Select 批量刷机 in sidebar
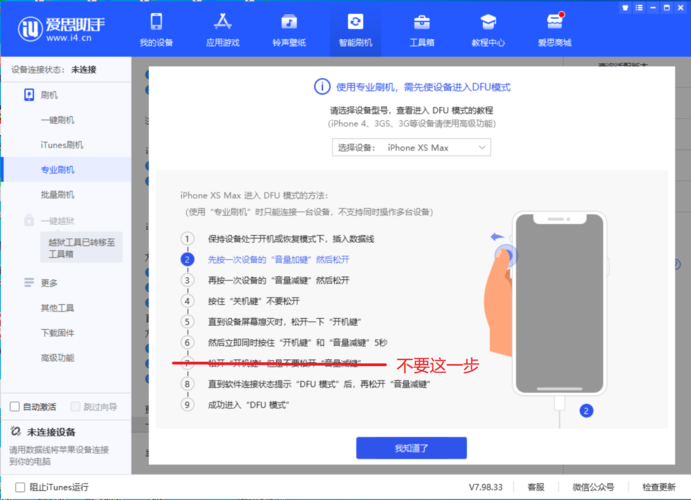This screenshot has width=691, height=500. click(x=57, y=195)
